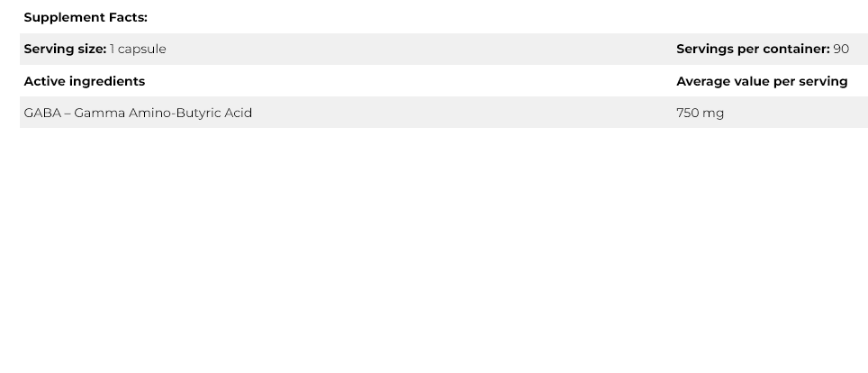This screenshot has height=373, width=868.
Task: Click the 'Serving size:' bold label
Action: (65, 49)
